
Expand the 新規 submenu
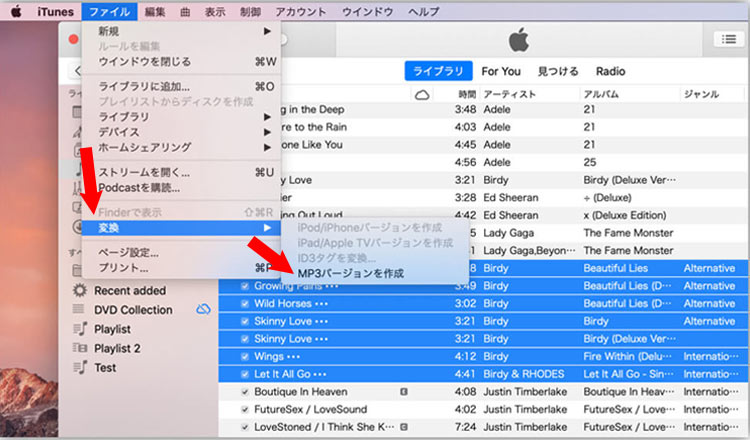point(181,31)
